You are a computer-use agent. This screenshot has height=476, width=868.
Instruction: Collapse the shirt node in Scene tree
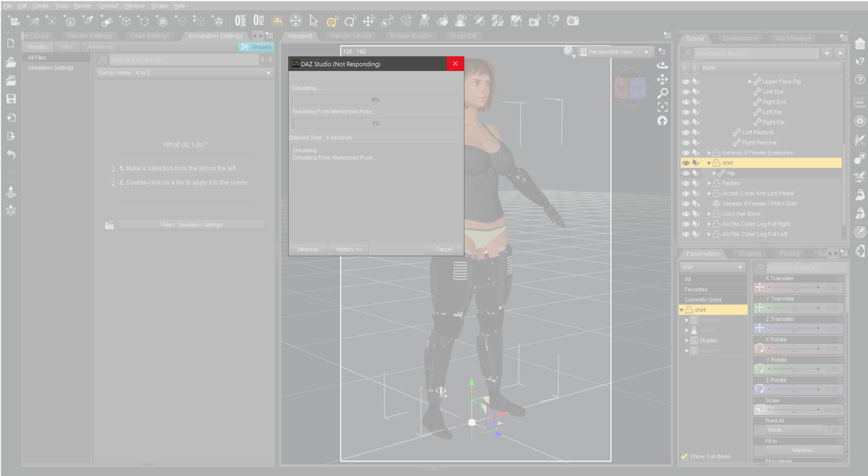[x=709, y=163]
